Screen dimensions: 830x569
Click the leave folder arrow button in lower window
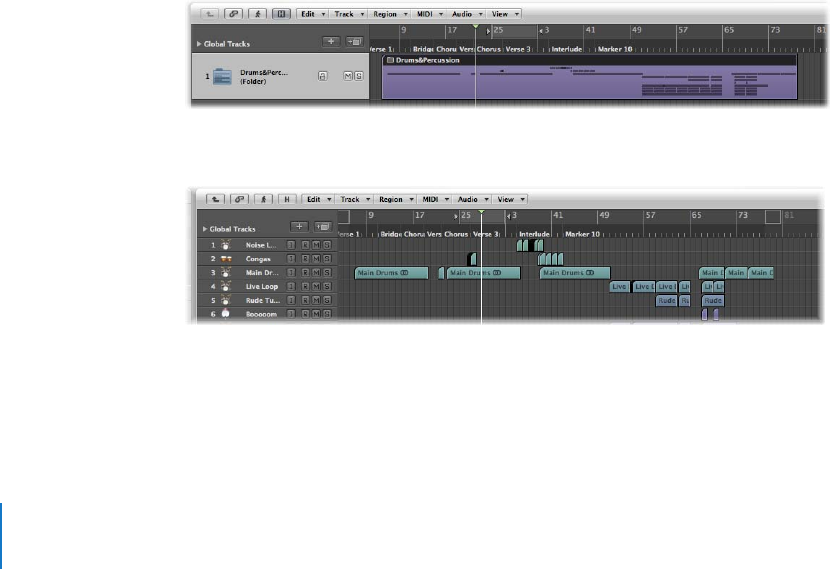pyautogui.click(x=215, y=199)
